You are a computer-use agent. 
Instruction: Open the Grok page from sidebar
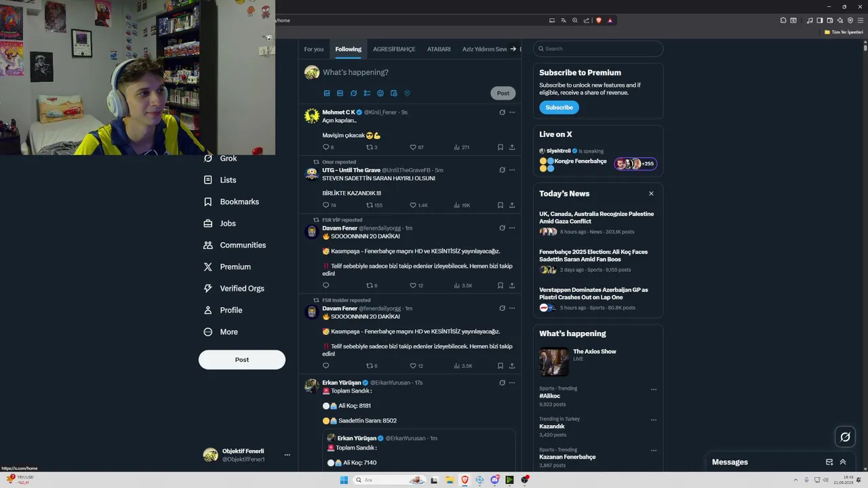point(220,159)
